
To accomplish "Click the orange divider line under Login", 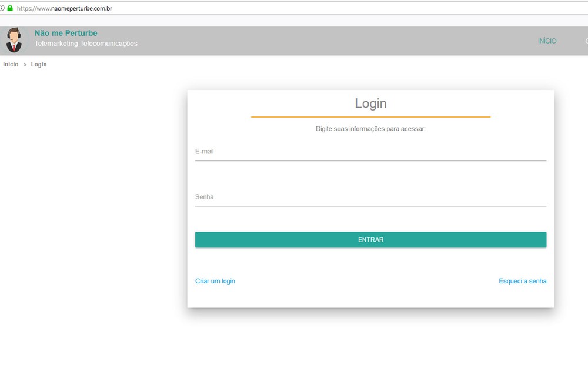I will (370, 117).
